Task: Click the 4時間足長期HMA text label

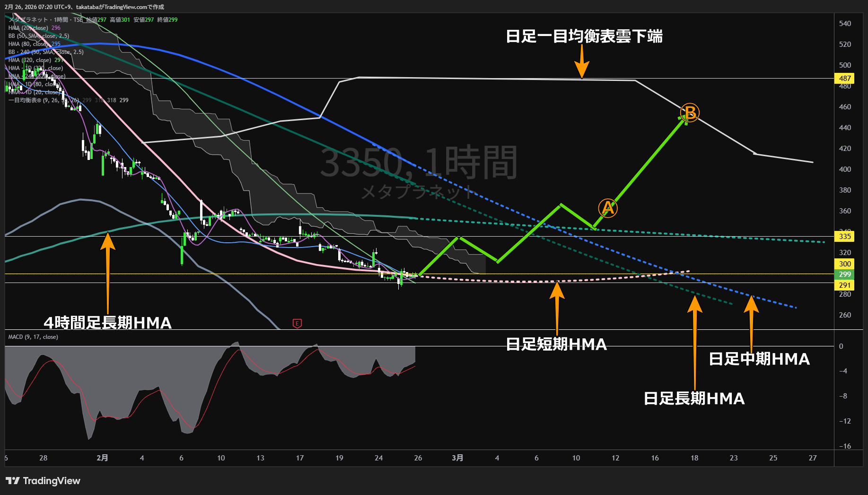Action: tap(108, 323)
